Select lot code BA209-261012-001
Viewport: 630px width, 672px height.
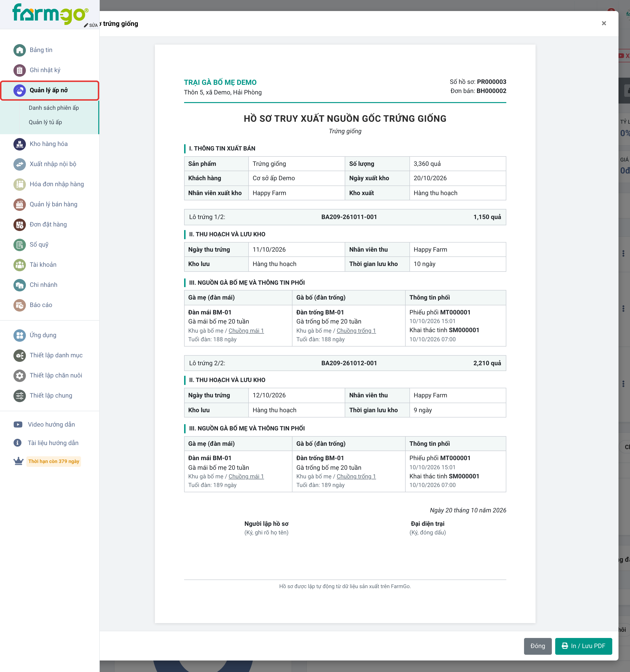349,363
